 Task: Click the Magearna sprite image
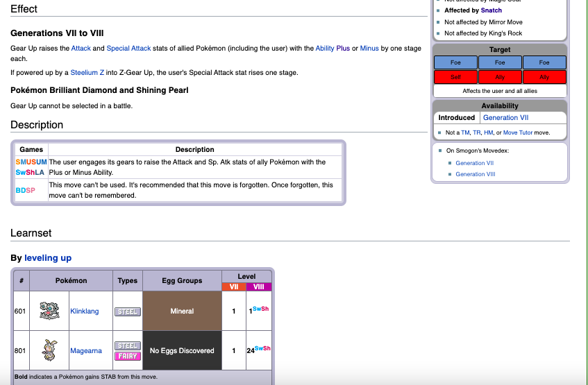[x=49, y=350]
